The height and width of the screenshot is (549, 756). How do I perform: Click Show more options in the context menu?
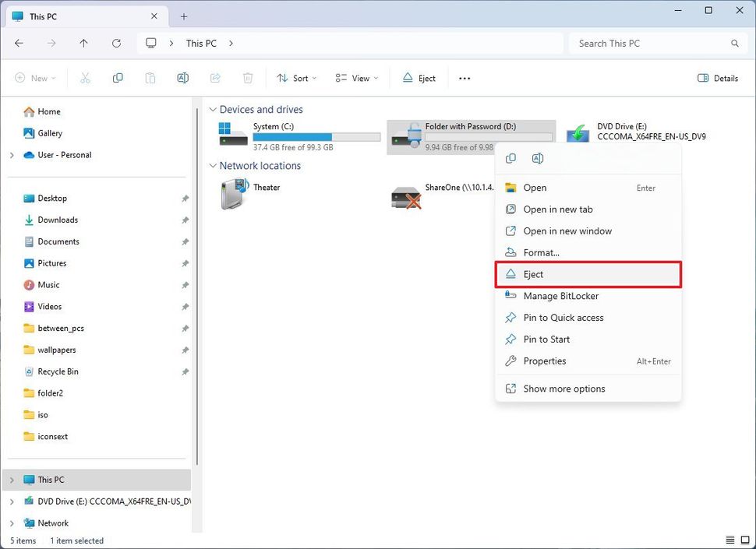tap(564, 388)
